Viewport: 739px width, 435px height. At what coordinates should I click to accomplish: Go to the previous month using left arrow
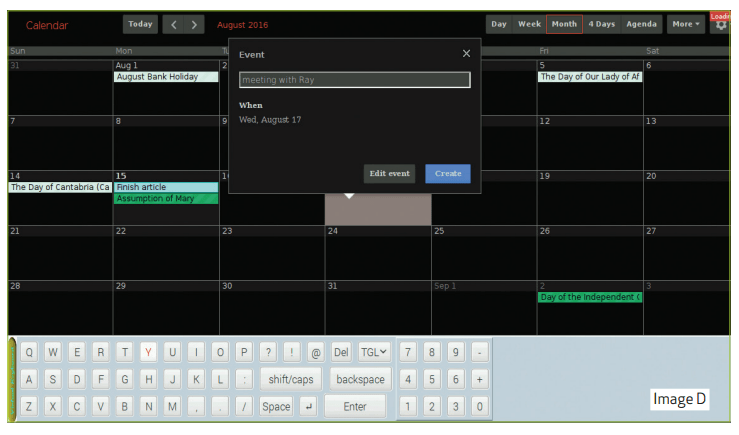coord(173,25)
